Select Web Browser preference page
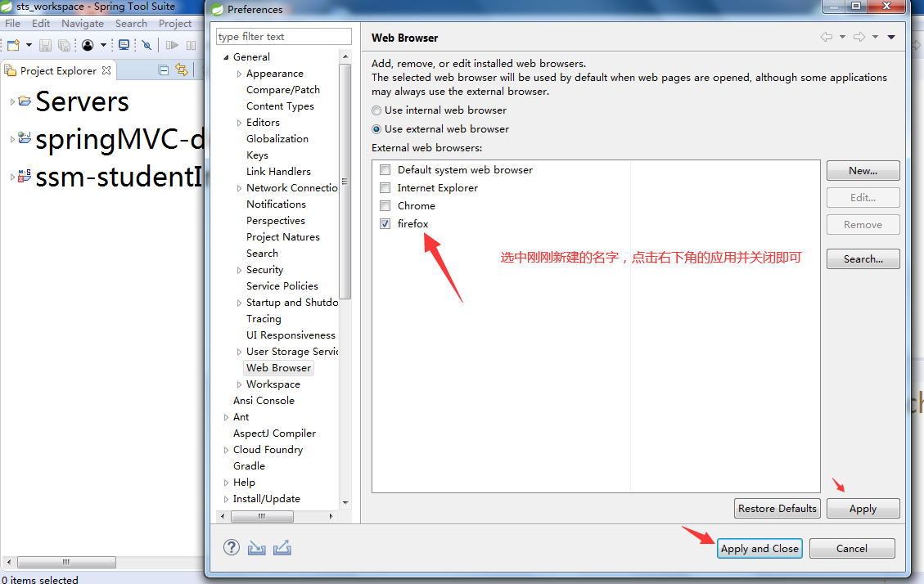Viewport: 924px width, 584px height. (x=278, y=368)
